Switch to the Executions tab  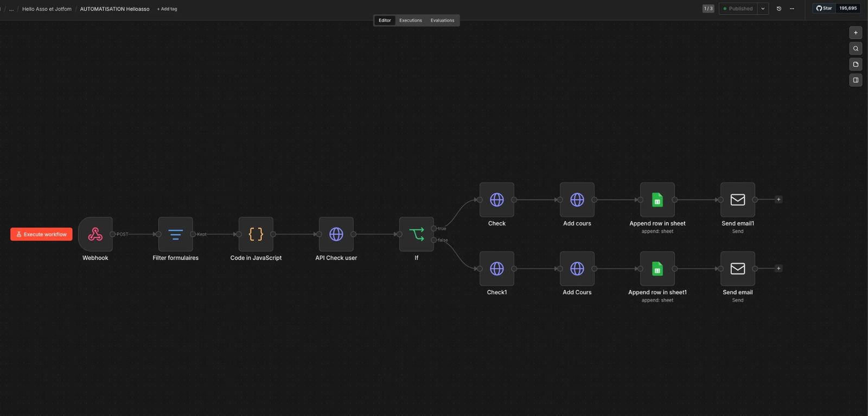point(411,21)
